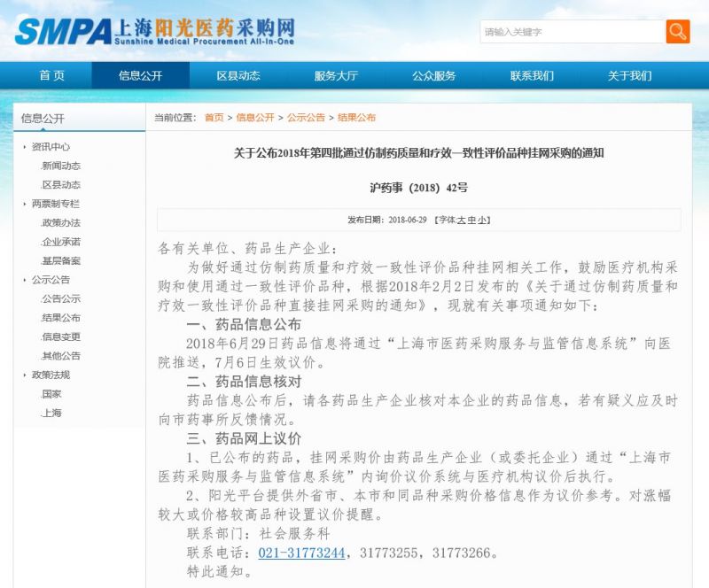Screen dimensions: 709x588
Task: Collapse the 两票制专栏 sidebar section arrow
Action: pyautogui.click(x=25, y=204)
